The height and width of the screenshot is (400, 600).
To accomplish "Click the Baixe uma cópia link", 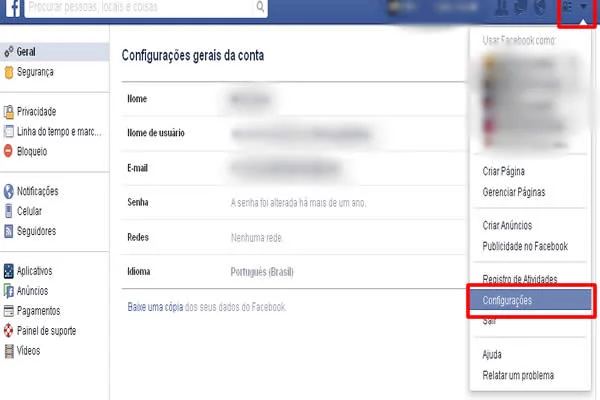I will [x=155, y=307].
